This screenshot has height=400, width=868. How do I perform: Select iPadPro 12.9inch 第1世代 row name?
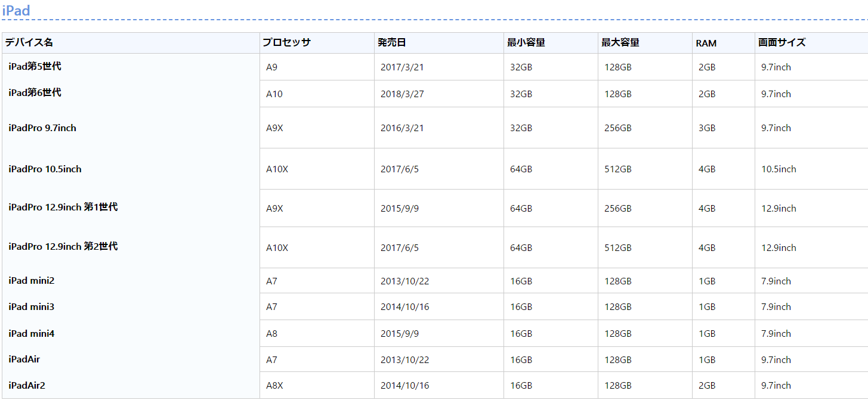pos(63,207)
